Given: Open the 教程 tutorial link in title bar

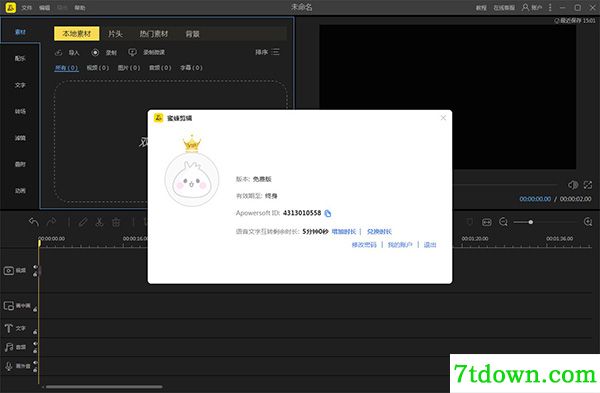Looking at the screenshot, I should pos(481,8).
